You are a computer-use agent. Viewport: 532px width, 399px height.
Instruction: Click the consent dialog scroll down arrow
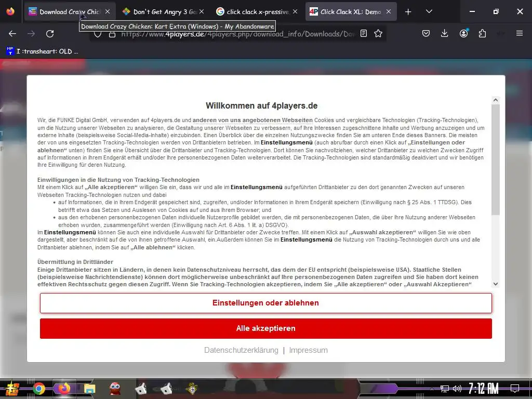496,284
